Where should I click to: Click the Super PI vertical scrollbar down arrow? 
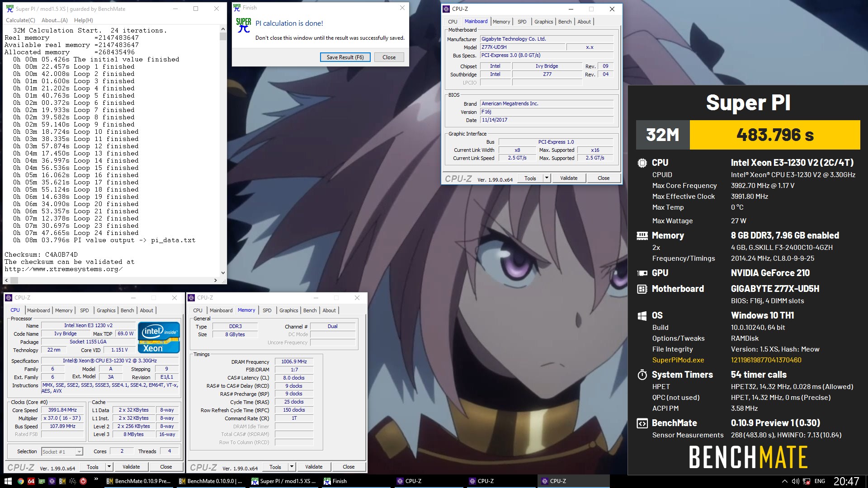pyautogui.click(x=223, y=273)
